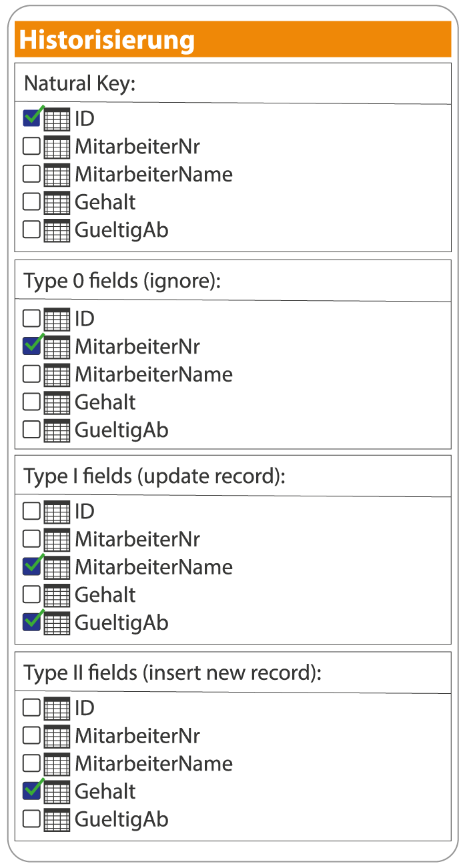Uncheck Gehalt in Type II fields
465x868 pixels.
click(31, 791)
